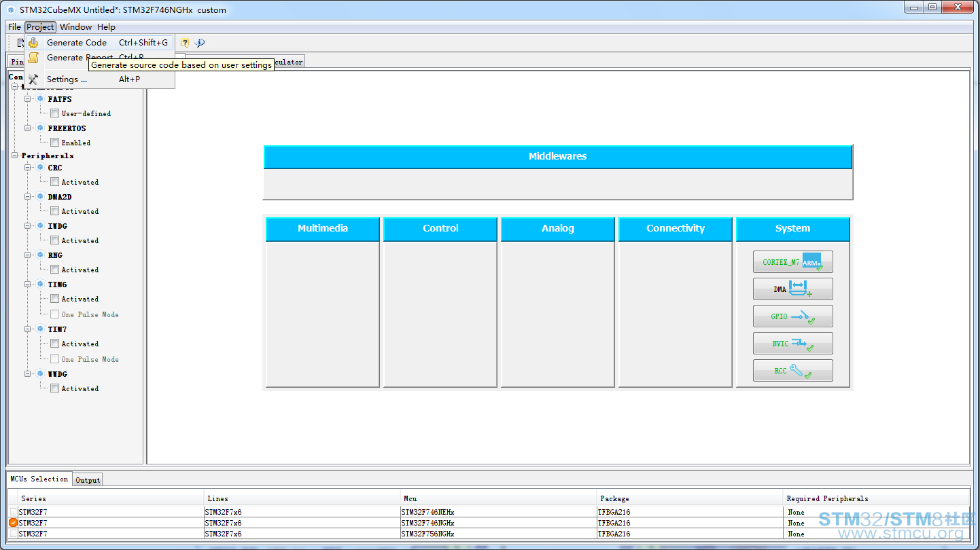Click the WWDG blue cube icon
The height and width of the screenshot is (550, 980).
[40, 374]
